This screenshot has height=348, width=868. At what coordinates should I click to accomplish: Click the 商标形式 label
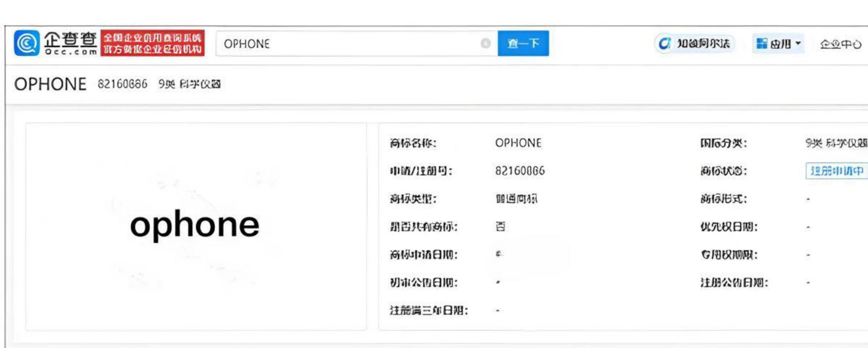click(x=723, y=199)
